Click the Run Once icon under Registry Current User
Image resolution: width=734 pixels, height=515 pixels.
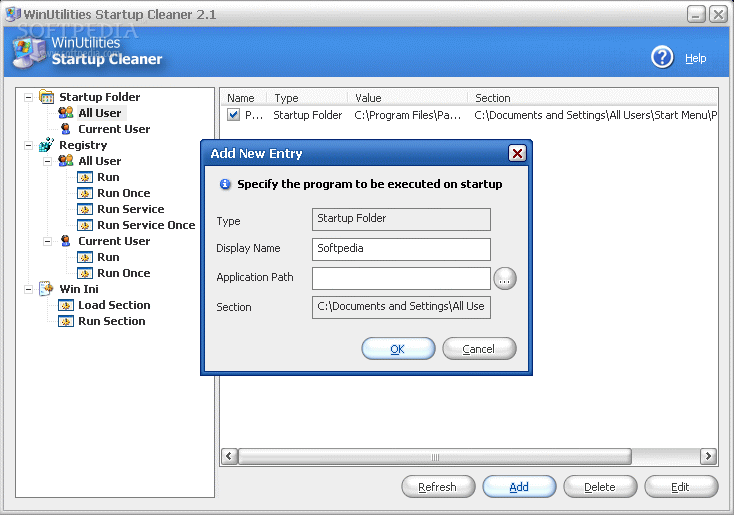[x=85, y=273]
